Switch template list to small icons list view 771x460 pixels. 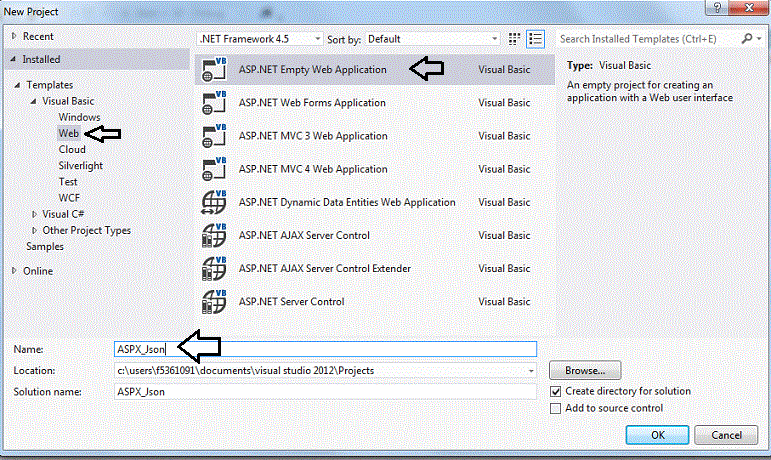click(535, 39)
